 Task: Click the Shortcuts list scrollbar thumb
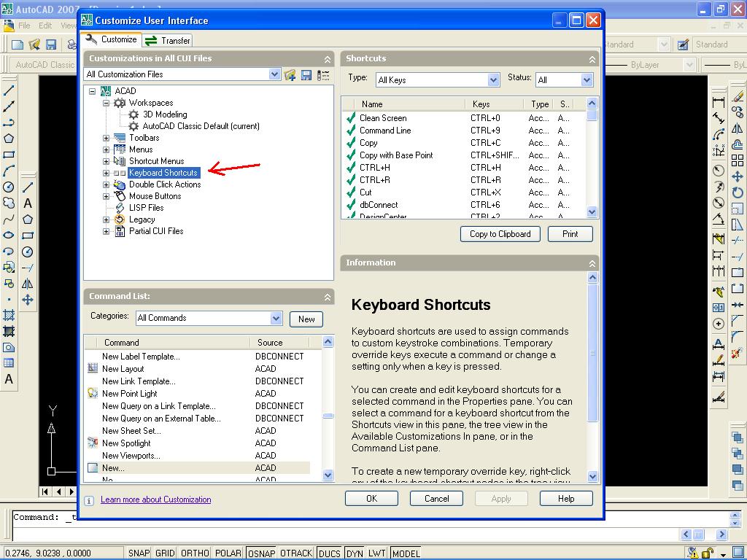[592, 115]
